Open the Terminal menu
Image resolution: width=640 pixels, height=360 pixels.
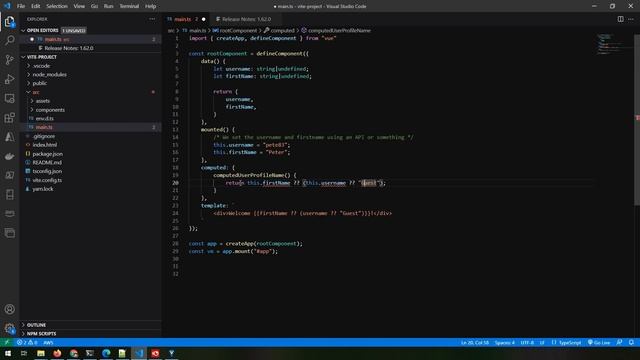(x=129, y=6)
